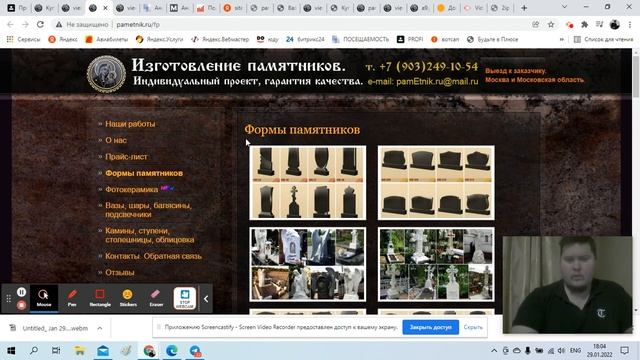Viewport: 640px width, 360px height.
Task: Open the Авиабилеты bookmark
Action: click(107, 39)
